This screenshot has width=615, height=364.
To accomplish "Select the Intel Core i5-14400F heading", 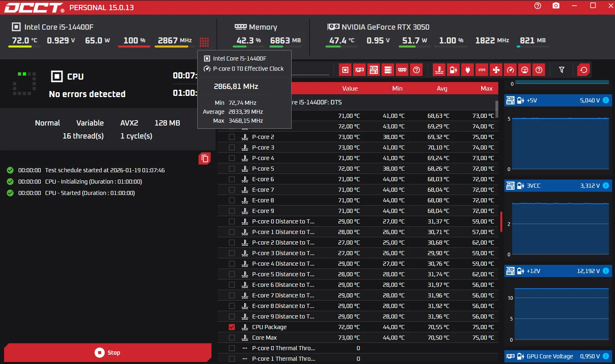I will tap(59, 27).
